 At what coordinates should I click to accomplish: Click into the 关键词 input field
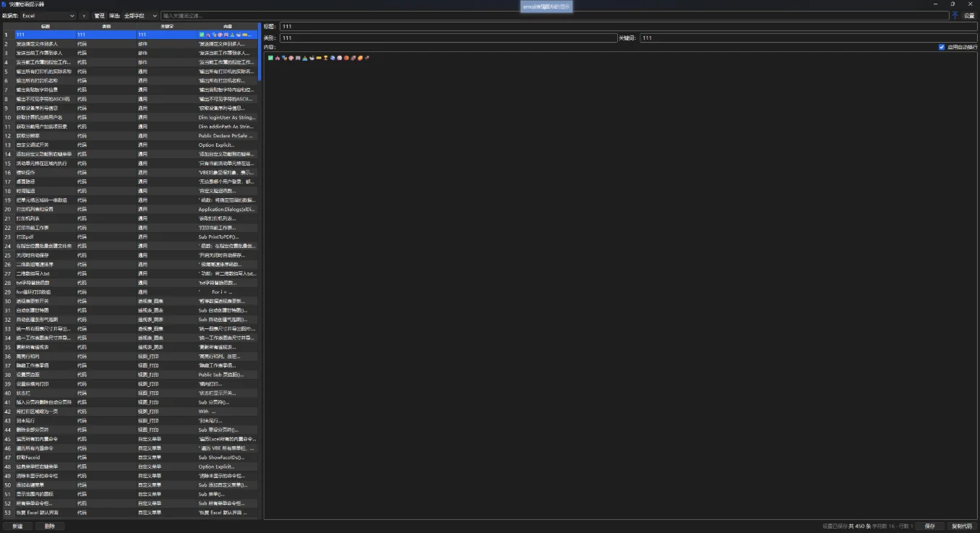point(808,38)
